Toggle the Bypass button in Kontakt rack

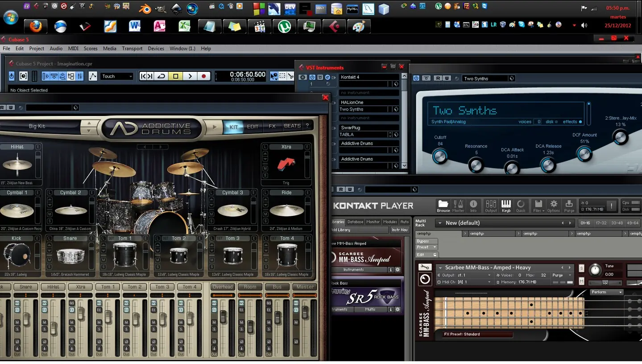click(x=427, y=241)
